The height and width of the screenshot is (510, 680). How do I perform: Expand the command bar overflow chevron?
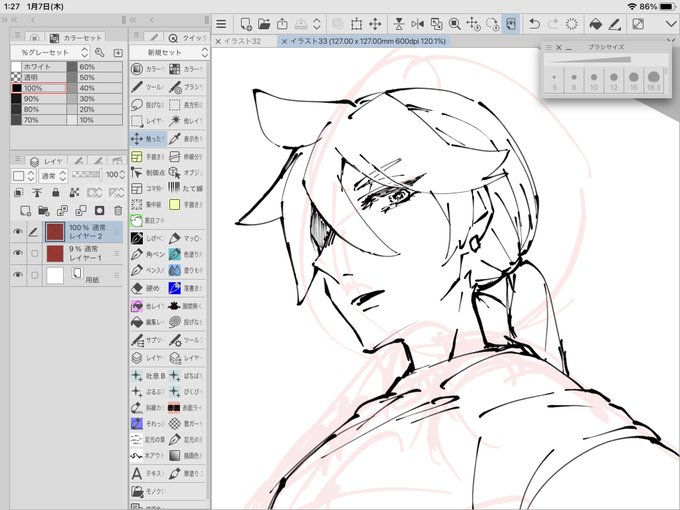671,24
